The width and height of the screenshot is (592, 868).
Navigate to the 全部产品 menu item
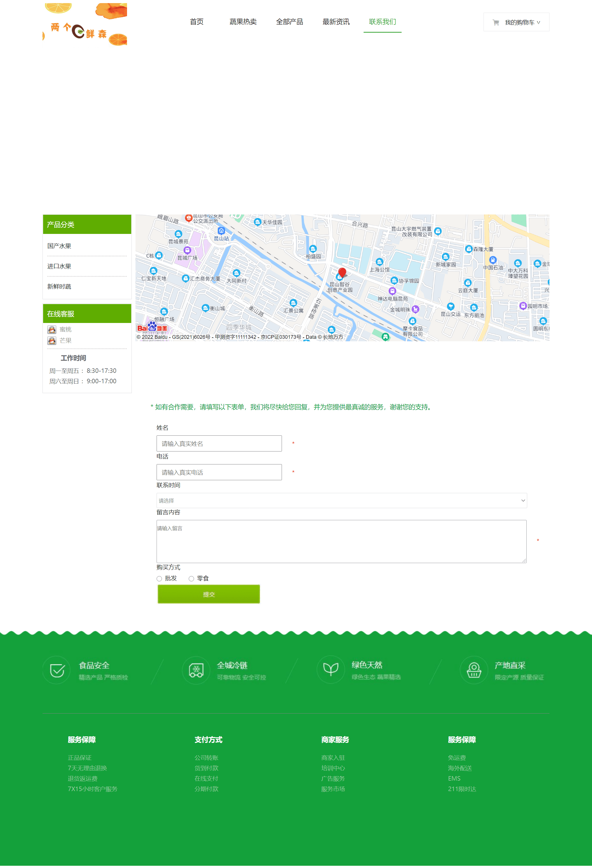(x=290, y=22)
